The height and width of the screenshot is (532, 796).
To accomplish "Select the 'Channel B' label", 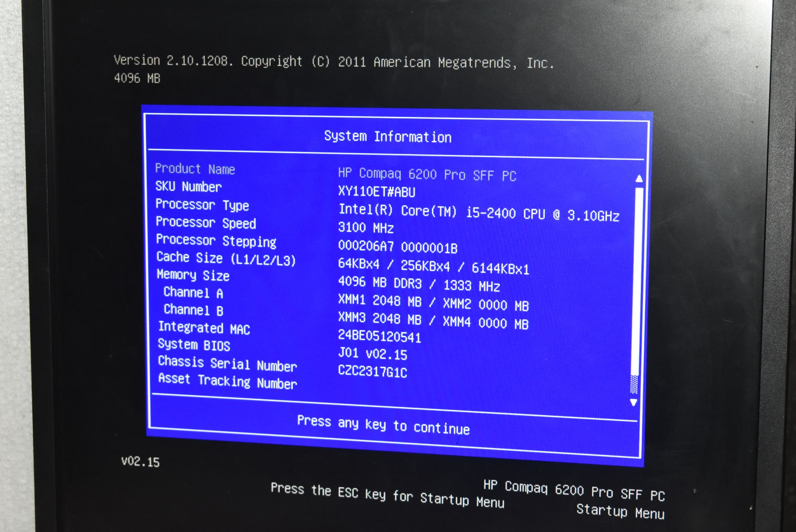I will pos(193,310).
